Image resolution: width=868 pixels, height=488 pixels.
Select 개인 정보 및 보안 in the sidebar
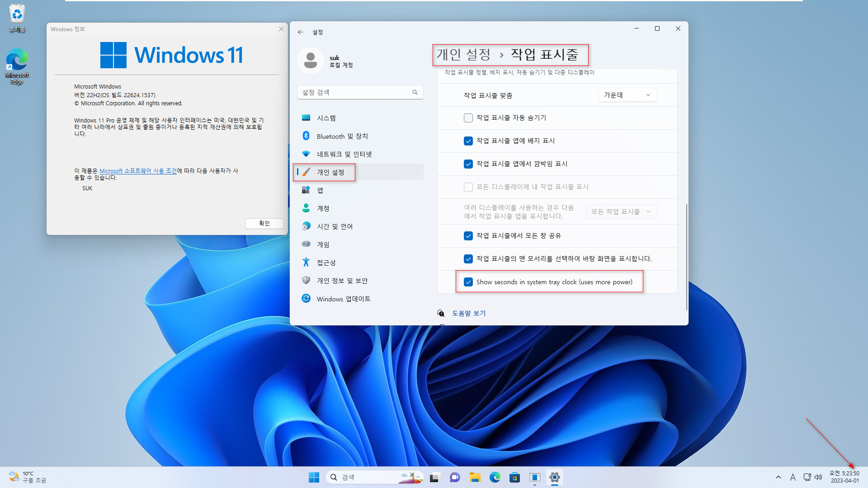pyautogui.click(x=360, y=281)
